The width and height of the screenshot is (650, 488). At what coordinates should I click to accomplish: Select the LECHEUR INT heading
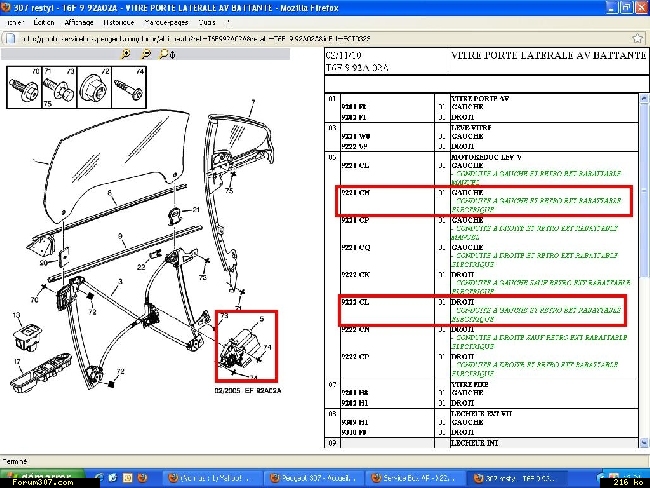[474, 443]
